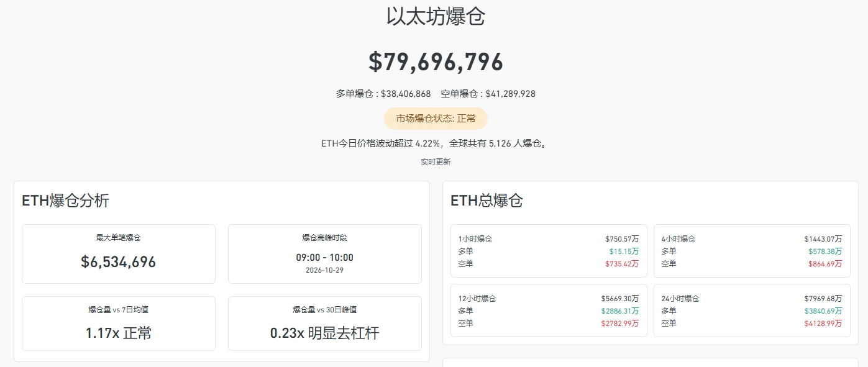Click the 市场爆仓状态: 正常 status badge
The height and width of the screenshot is (367, 868).
click(436, 119)
